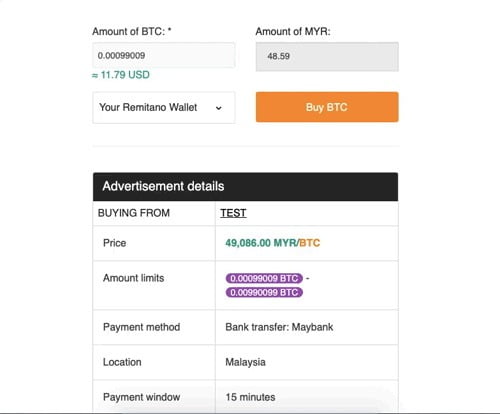Select the maximum limit 0.00990099 BTC badge
This screenshot has width=500, height=414.
[x=264, y=292]
